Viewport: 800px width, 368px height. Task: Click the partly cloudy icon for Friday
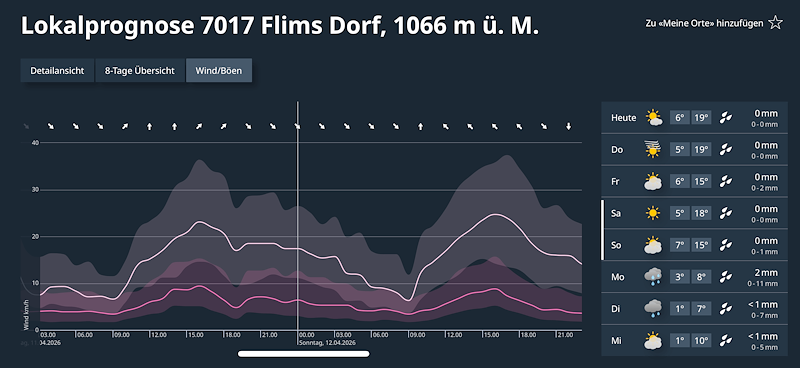(x=653, y=181)
